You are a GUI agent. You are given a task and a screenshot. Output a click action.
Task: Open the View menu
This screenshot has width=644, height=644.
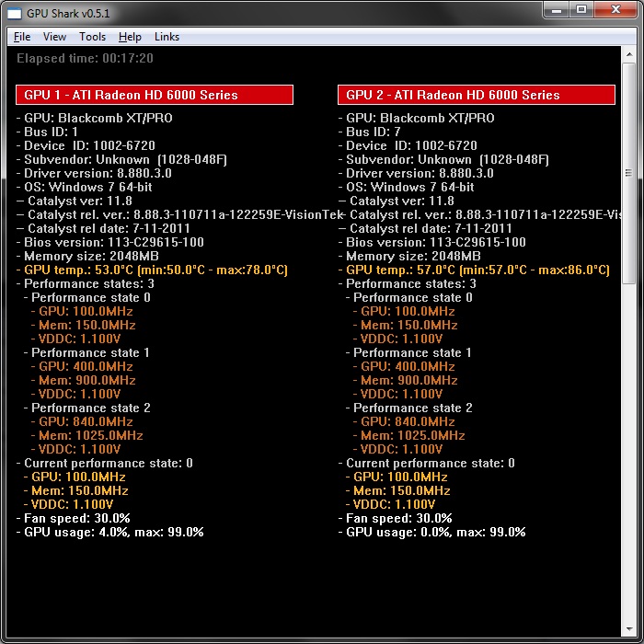[x=54, y=37]
